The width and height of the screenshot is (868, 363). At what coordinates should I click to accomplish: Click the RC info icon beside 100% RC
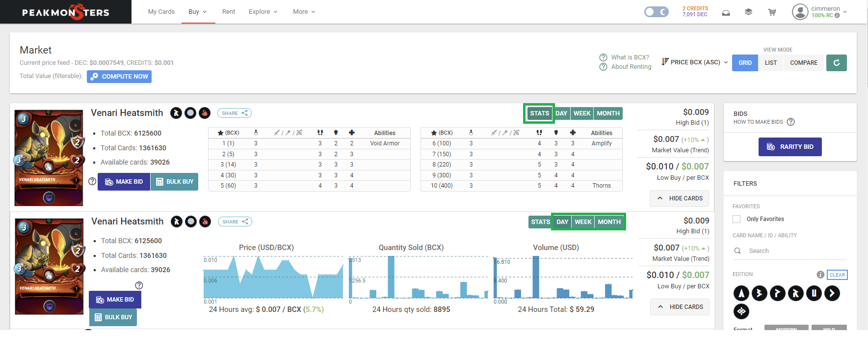(837, 15)
